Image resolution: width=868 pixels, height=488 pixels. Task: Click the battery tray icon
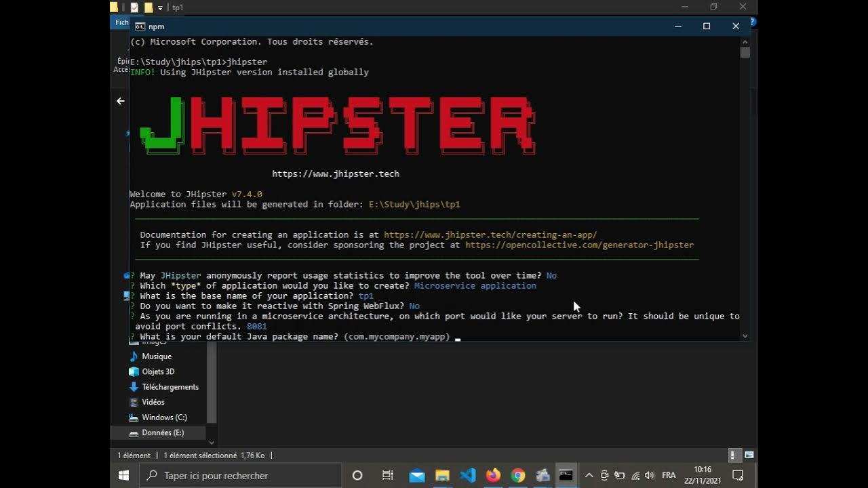619,476
